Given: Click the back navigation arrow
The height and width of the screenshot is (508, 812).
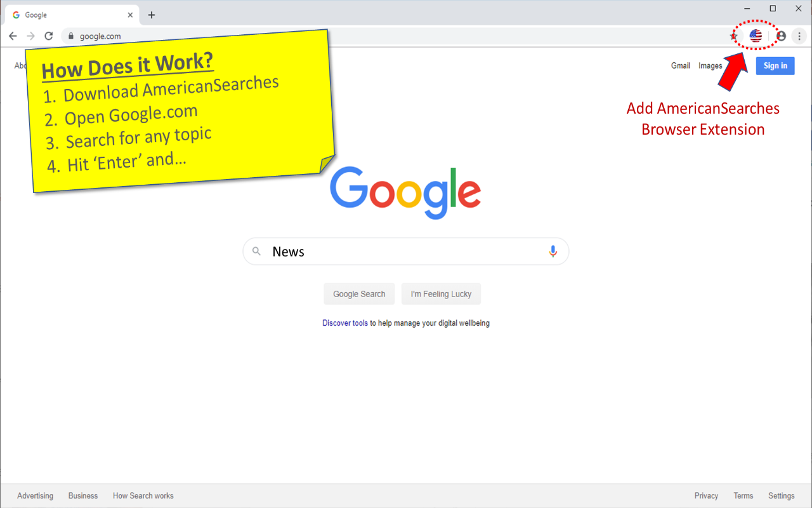Looking at the screenshot, I should [x=13, y=36].
